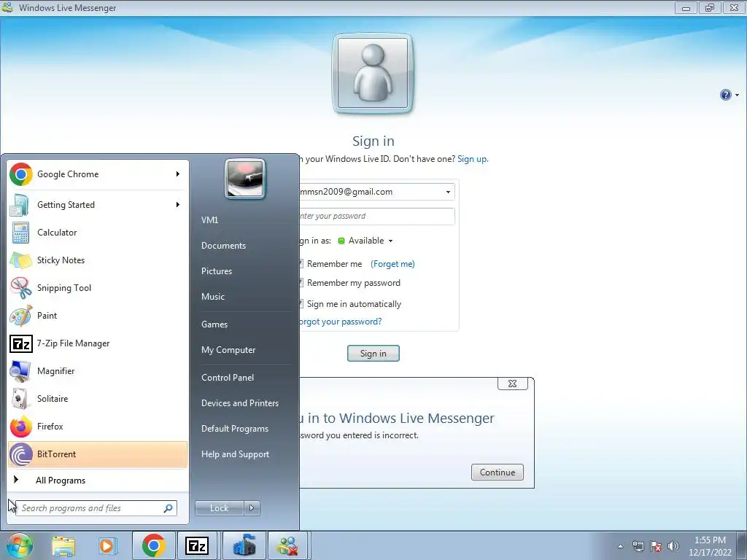Open Devices and Printers
The height and width of the screenshot is (560, 747).
(240, 402)
